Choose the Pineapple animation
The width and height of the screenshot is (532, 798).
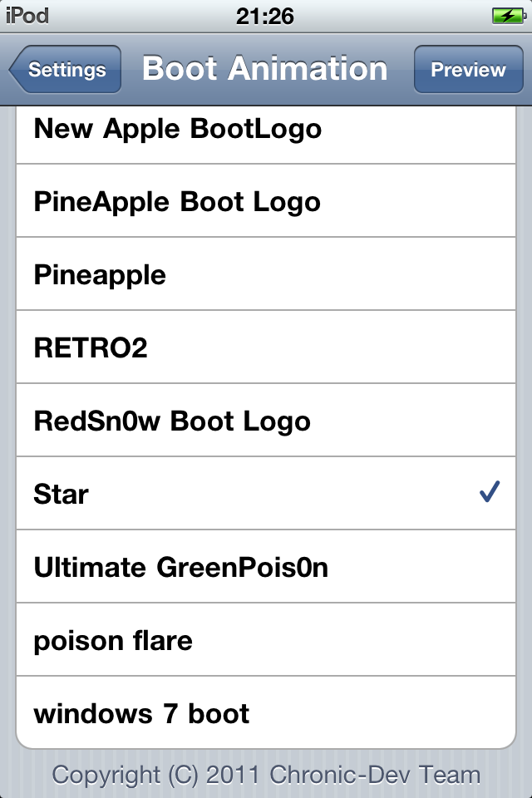[266, 274]
